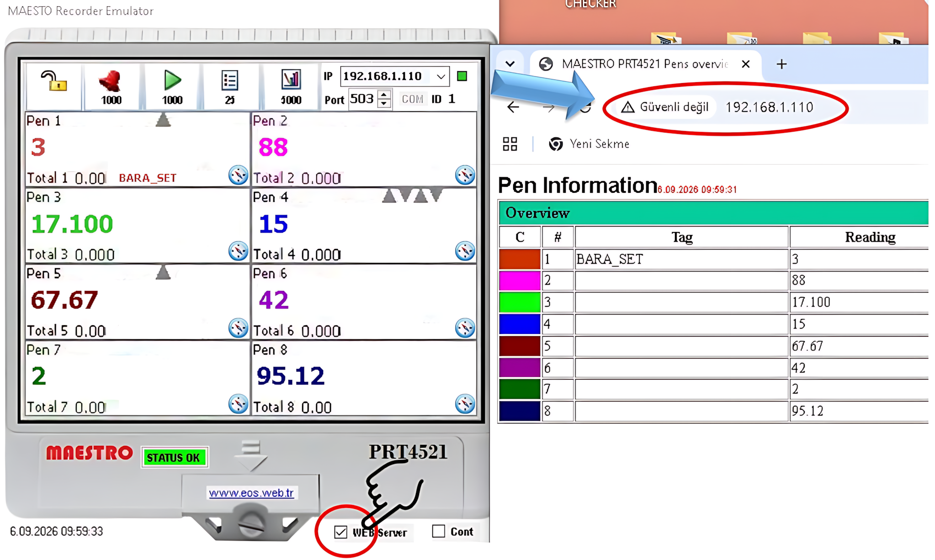Open the browser apps grid icon

click(510, 144)
